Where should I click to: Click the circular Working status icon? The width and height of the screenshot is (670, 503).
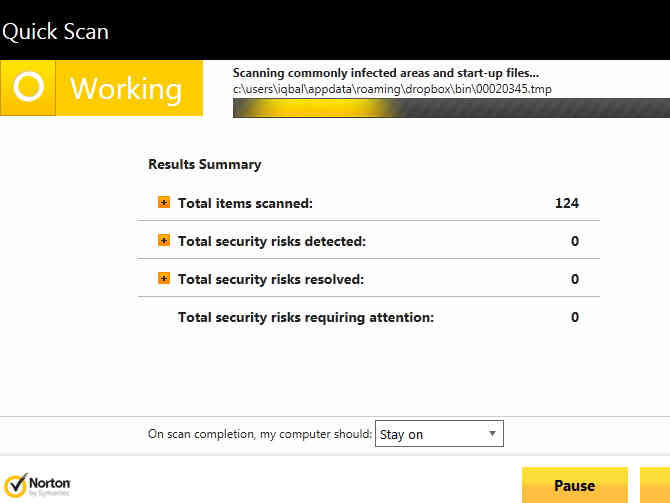[x=29, y=88]
